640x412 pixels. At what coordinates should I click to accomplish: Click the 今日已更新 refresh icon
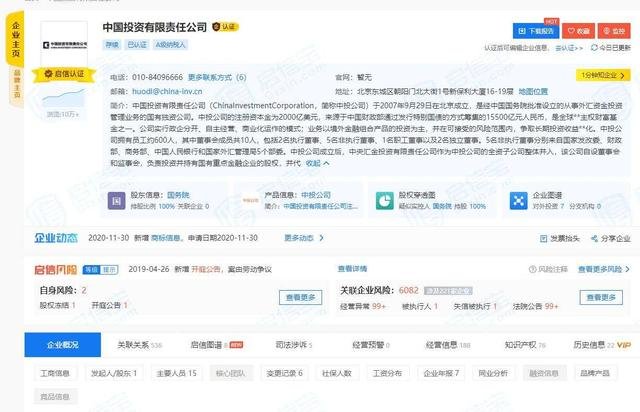[594, 48]
